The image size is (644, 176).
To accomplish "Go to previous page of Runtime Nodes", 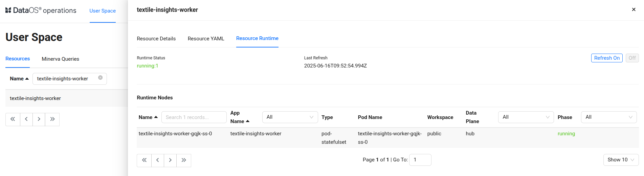I will (x=157, y=160).
